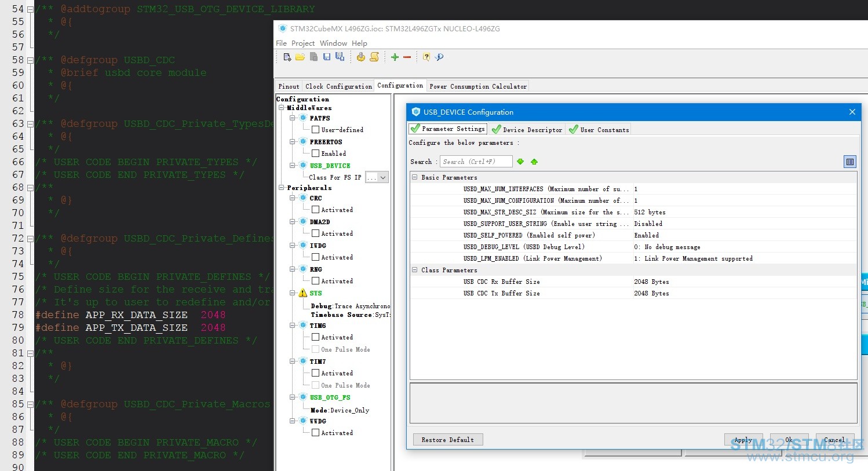Image resolution: width=868 pixels, height=471 pixels.
Task: Collapse the MiddleWares tree node
Action: [282, 108]
